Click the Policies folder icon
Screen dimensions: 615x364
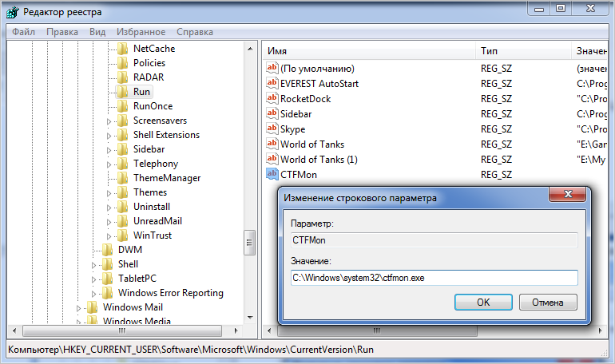(123, 63)
